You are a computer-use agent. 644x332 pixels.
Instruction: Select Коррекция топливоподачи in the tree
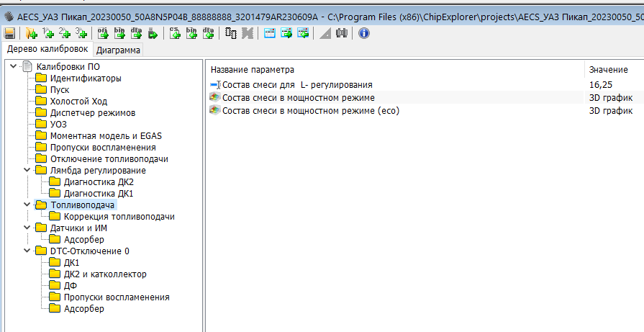pos(119,217)
